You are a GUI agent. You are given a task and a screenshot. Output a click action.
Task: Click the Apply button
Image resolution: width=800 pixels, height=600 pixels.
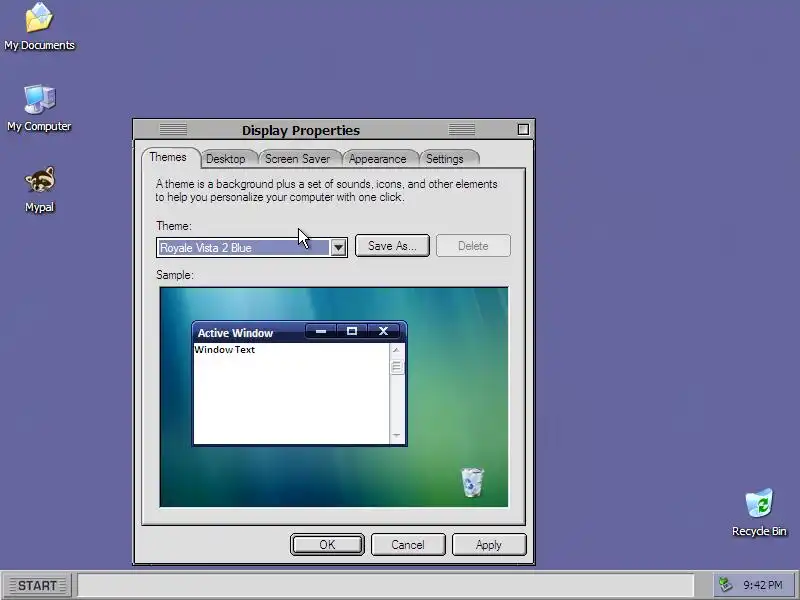click(489, 545)
